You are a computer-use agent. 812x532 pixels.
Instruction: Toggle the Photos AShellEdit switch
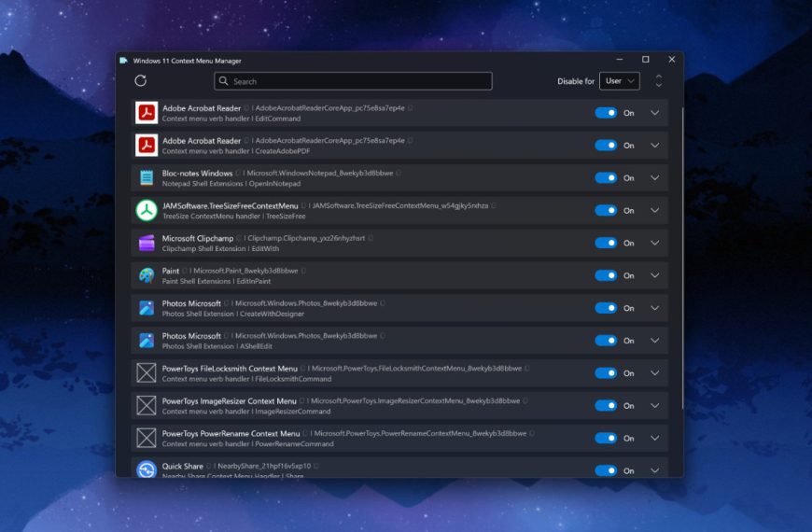click(606, 341)
